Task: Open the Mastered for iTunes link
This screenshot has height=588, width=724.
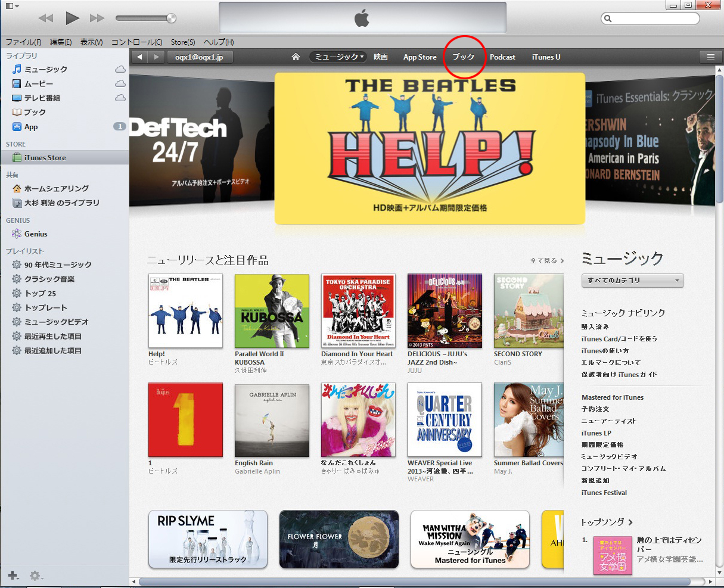Action: [613, 397]
